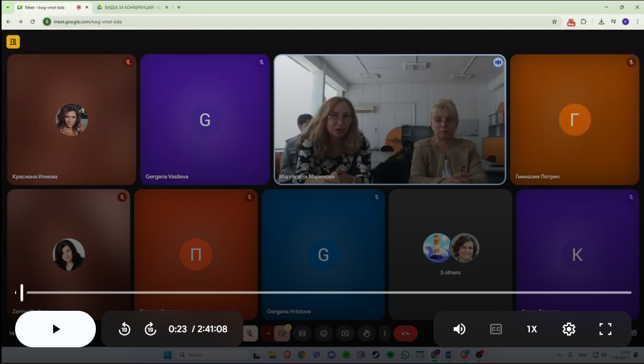Open Spotify from the taskbar
Screen dimensions: 644x364
click(390, 355)
